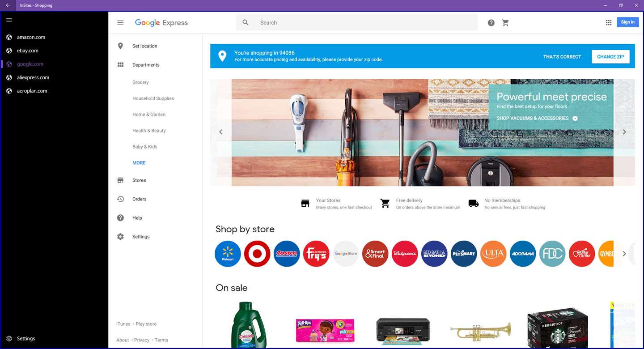Open Stores in the sidebar
Screen dimensions: 644x349
click(x=139, y=180)
